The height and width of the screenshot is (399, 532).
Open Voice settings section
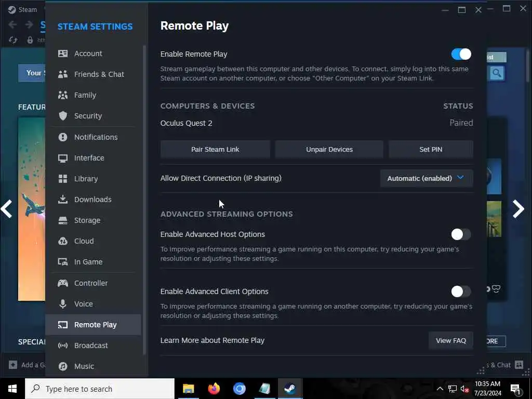coord(94,303)
